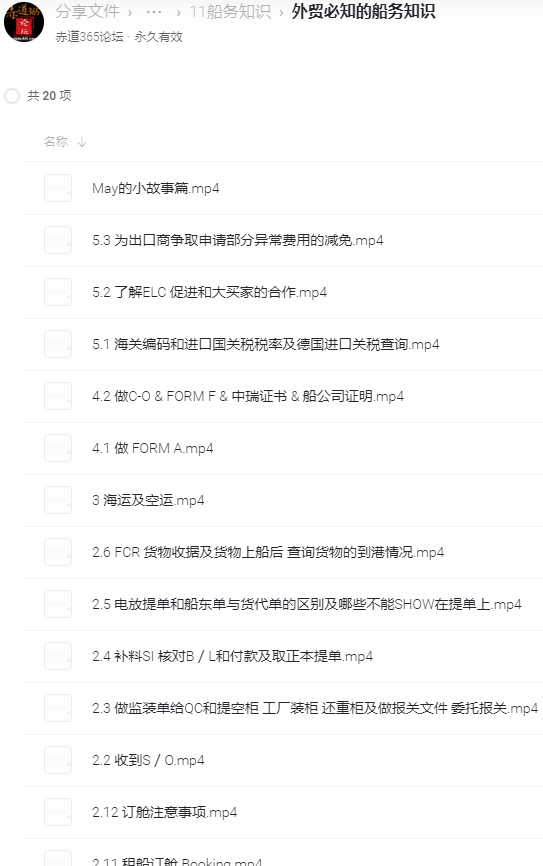Open 2.5 电放提单和船东单 video file
This screenshot has width=543, height=866.
(x=307, y=604)
